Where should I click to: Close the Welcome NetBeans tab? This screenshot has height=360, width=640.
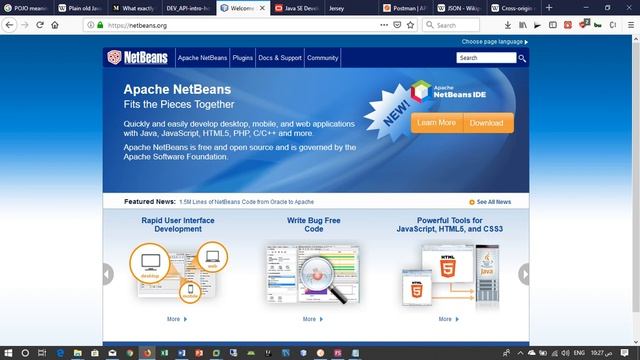[x=262, y=8]
